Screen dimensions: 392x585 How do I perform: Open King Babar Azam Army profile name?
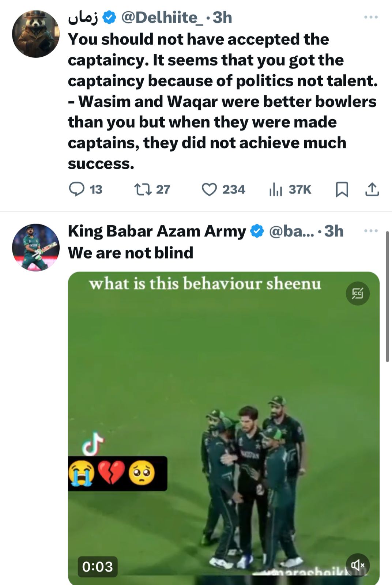click(x=157, y=231)
